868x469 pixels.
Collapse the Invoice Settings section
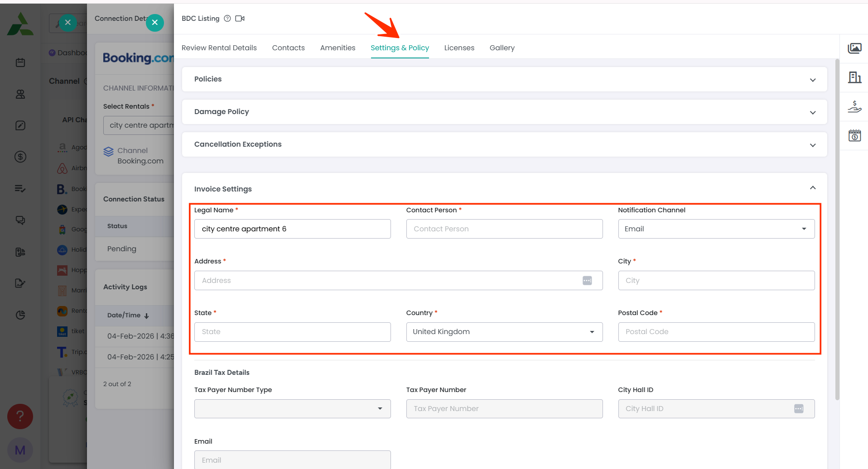(813, 188)
